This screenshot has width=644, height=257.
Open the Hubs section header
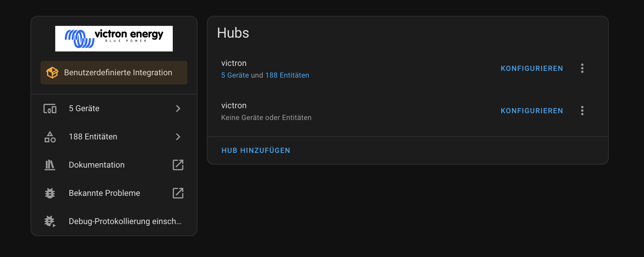(233, 33)
